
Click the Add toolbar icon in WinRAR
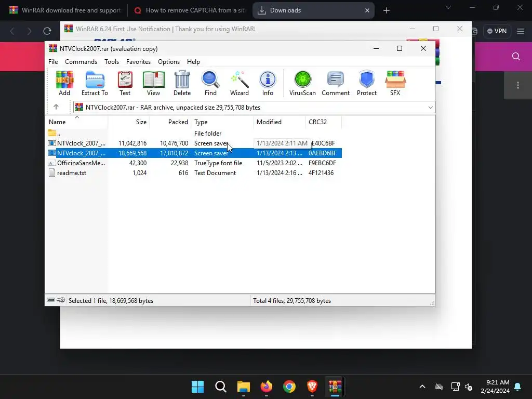[64, 83]
